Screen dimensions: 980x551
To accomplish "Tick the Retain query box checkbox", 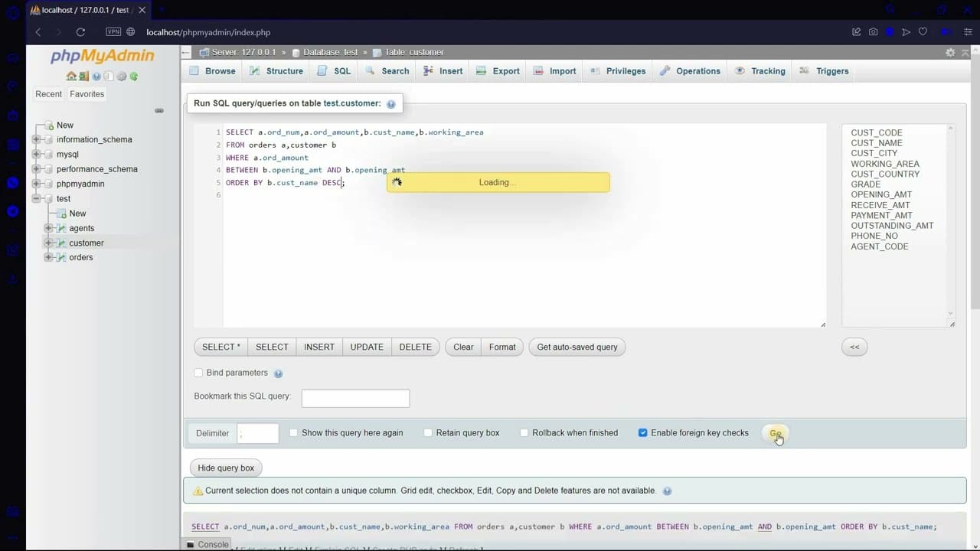I will 428,433.
